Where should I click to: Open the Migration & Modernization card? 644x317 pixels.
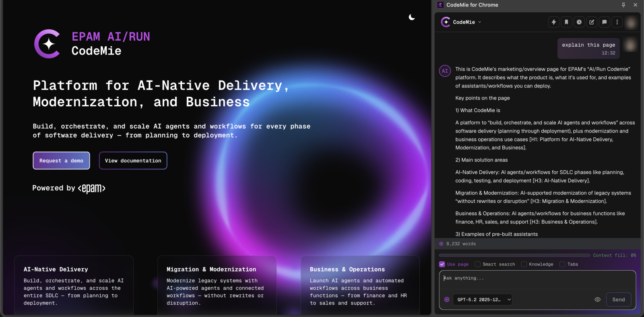(217, 285)
